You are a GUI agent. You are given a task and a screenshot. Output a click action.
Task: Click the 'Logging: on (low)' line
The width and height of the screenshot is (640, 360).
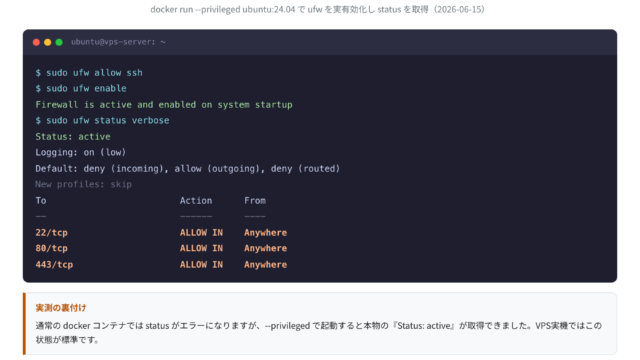pyautogui.click(x=80, y=152)
